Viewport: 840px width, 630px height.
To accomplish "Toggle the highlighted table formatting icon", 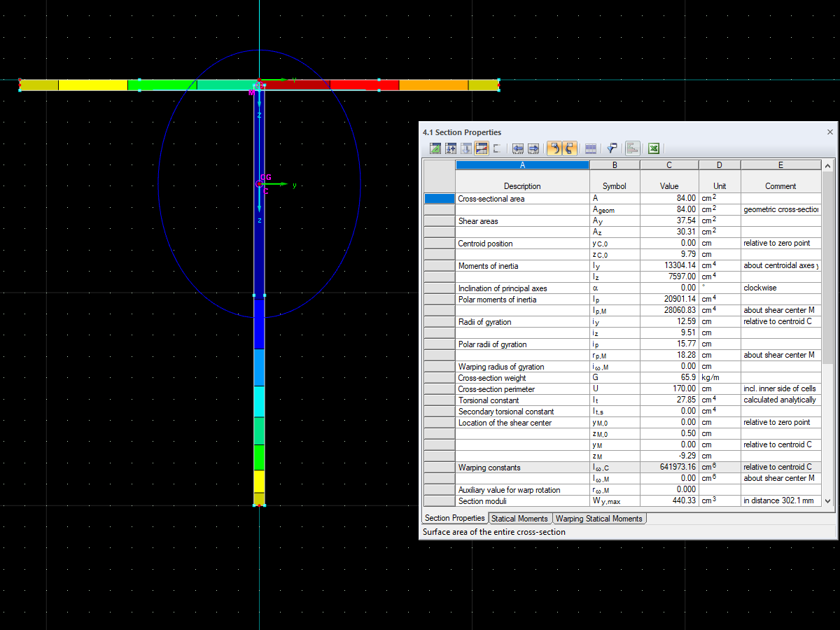I will [482, 148].
